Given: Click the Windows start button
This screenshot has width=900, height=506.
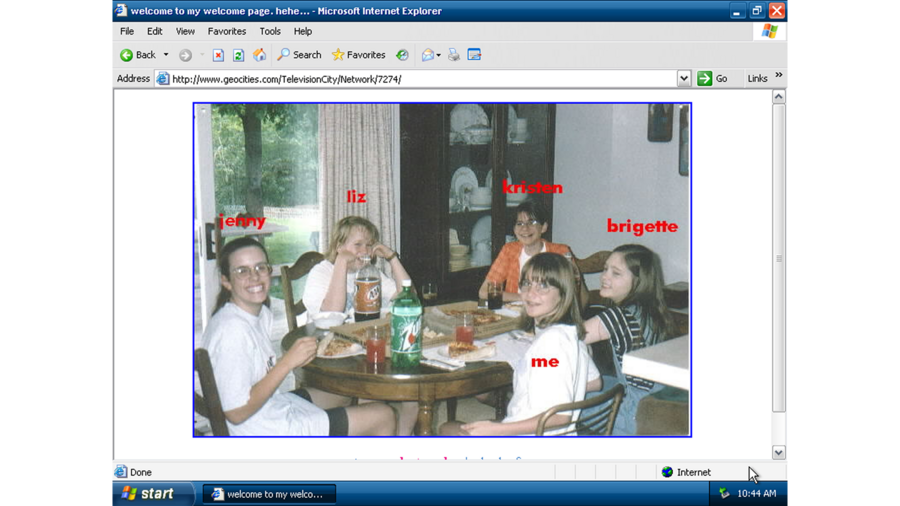Looking at the screenshot, I should click(x=148, y=494).
